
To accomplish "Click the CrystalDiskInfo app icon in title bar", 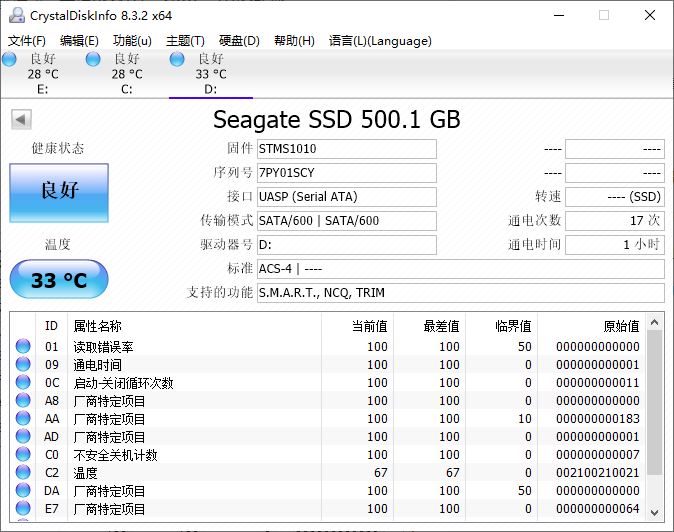I will click(x=17, y=15).
